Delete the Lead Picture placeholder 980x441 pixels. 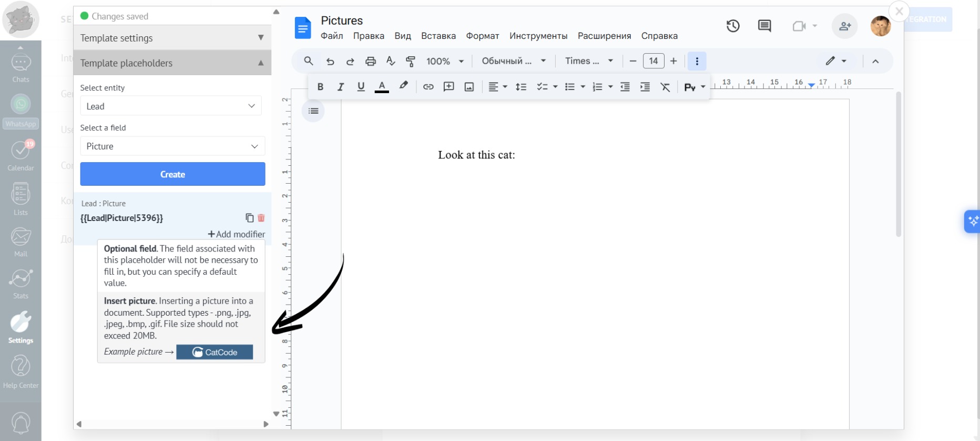(x=261, y=218)
